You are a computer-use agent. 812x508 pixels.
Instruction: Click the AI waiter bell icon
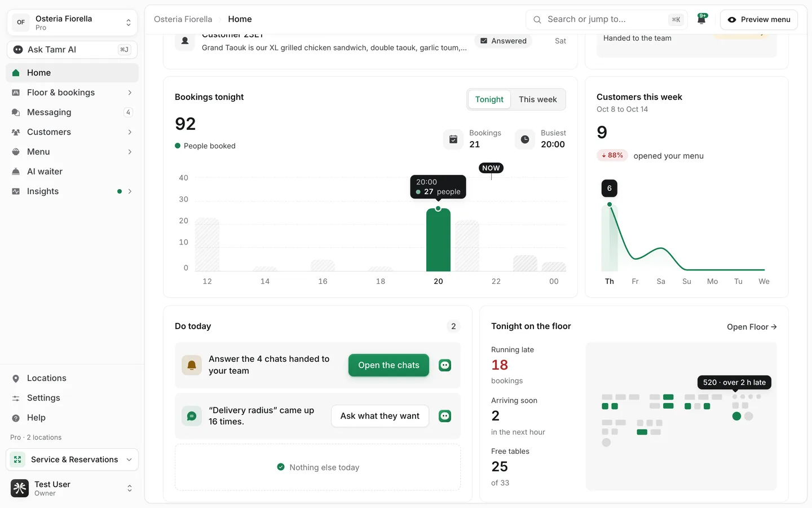pos(16,172)
